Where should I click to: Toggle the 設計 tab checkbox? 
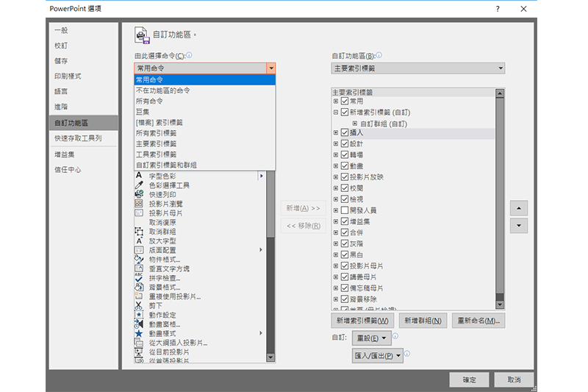tap(345, 143)
